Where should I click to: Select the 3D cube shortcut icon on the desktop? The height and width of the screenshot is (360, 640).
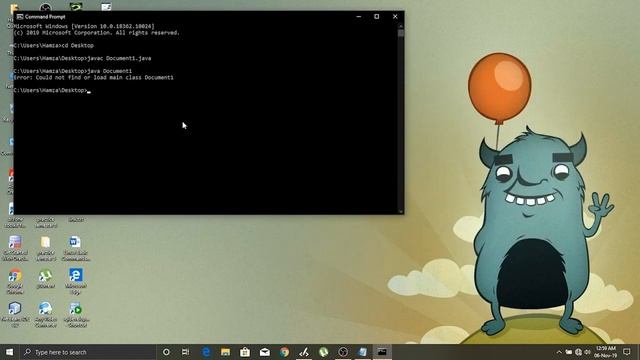15,309
